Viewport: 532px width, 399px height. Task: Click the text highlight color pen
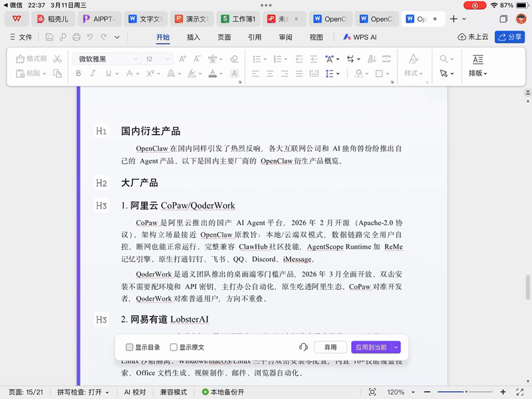tap(192, 73)
